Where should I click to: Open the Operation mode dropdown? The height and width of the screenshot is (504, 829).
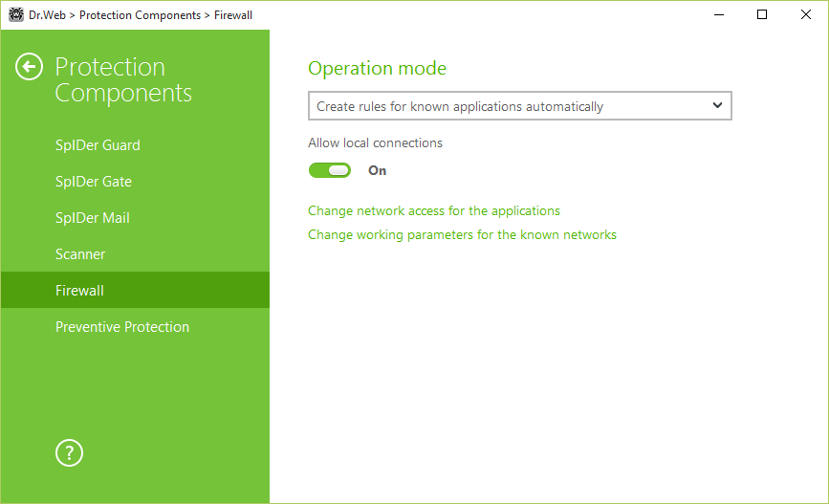520,106
